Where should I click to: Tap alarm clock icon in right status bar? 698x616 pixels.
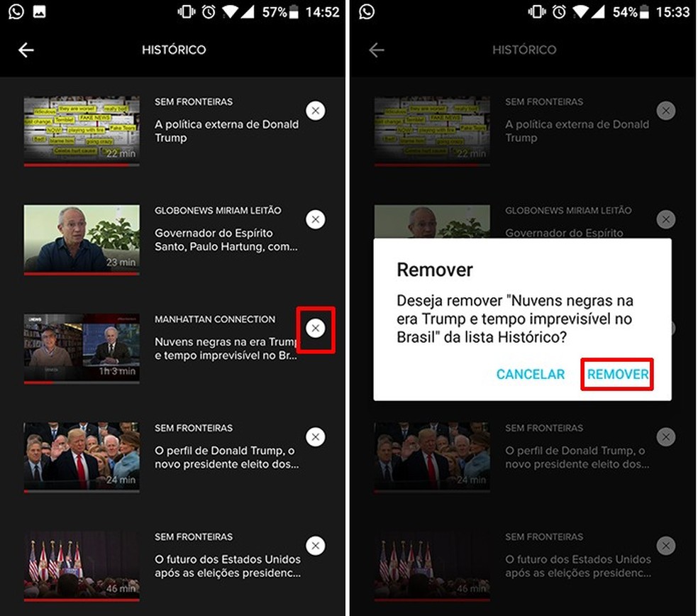[x=559, y=11]
